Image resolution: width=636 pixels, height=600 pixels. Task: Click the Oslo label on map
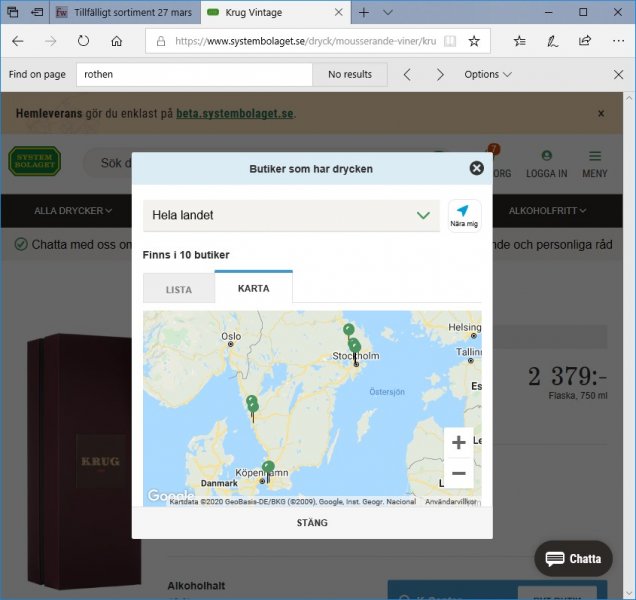[x=231, y=336]
